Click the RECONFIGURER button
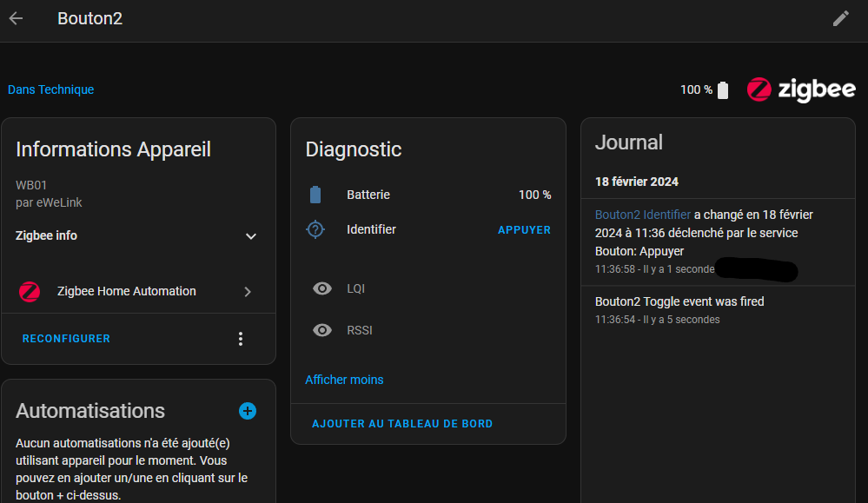Screen dimensions: 868x503 tap(66, 339)
